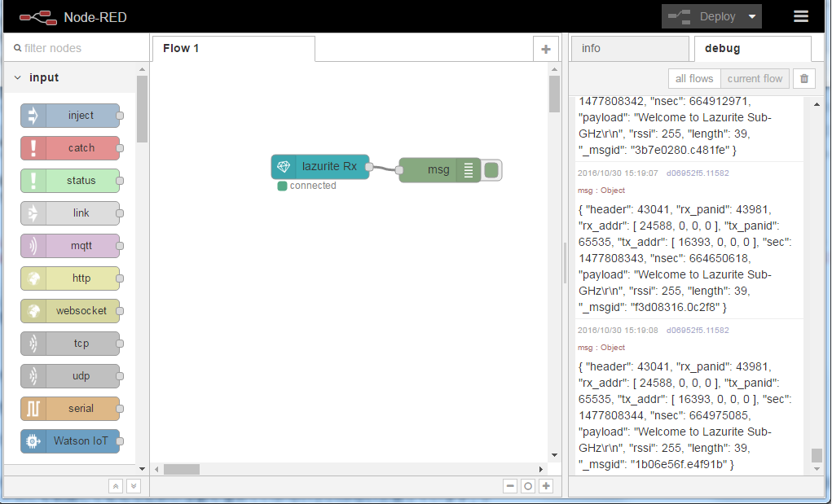Click the Node-RED logo icon
The height and width of the screenshot is (504, 832).
(x=38, y=17)
